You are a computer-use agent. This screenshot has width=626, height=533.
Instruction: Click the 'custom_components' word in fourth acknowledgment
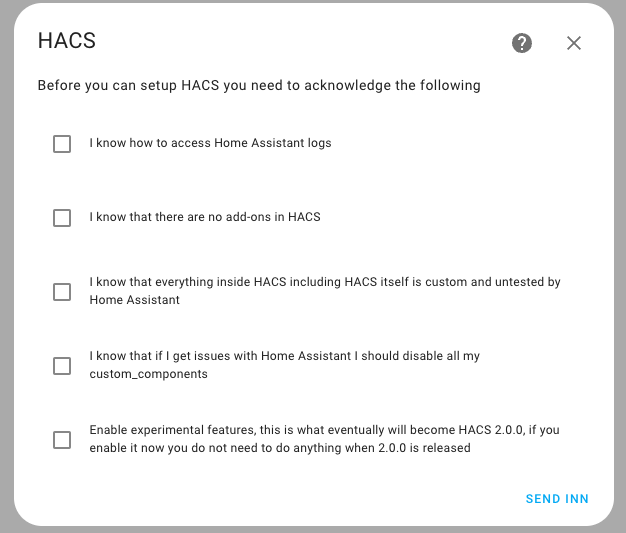148,374
